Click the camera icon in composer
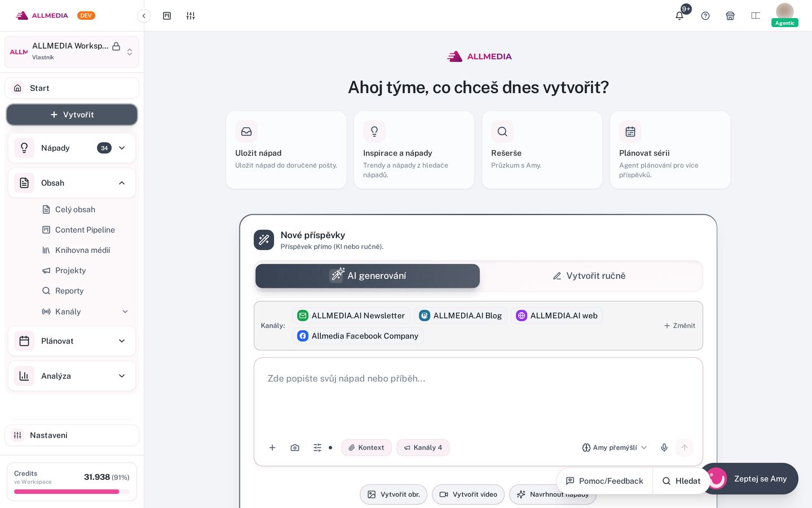The height and width of the screenshot is (508, 812). coord(295,448)
